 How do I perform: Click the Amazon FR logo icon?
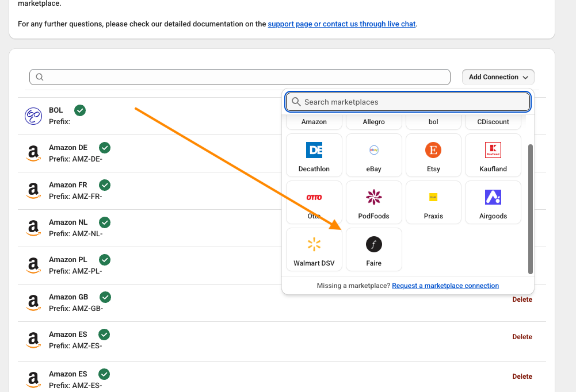pos(33,190)
